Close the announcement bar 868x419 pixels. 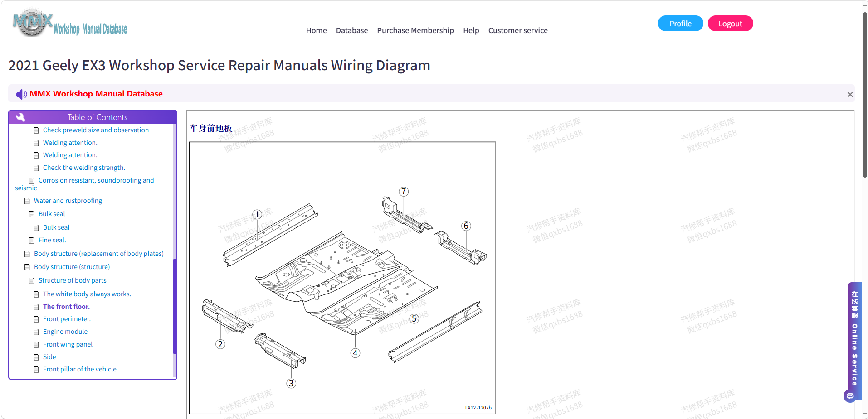(x=850, y=94)
